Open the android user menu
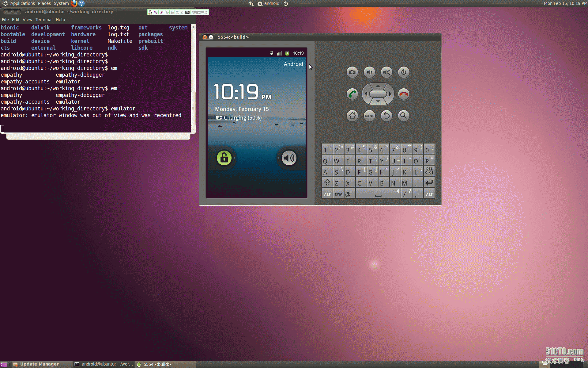The width and height of the screenshot is (588, 368). click(268, 4)
